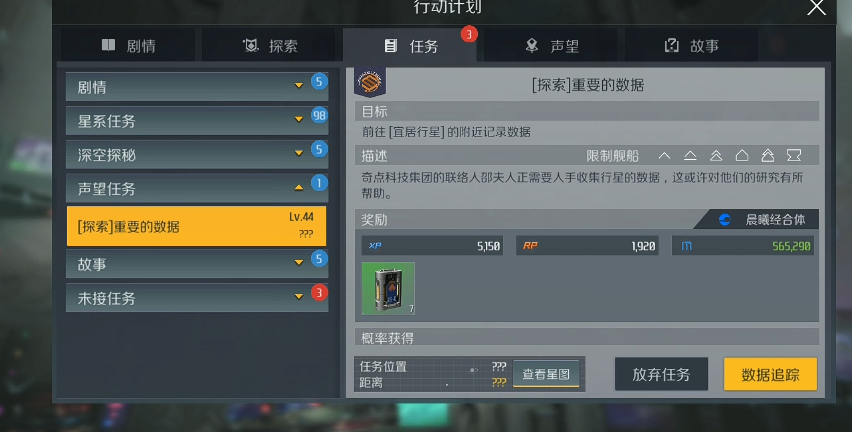Click the 晨曦经合体 faction logo icon
This screenshot has height=432, width=852.
[x=724, y=220]
